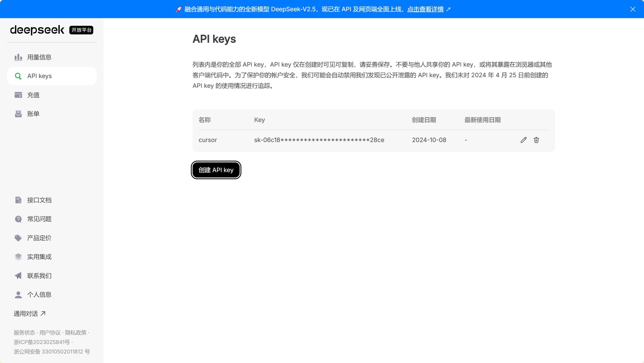The width and height of the screenshot is (644, 363).
Task: Click the DeepSeek logo
Action: pos(37,30)
